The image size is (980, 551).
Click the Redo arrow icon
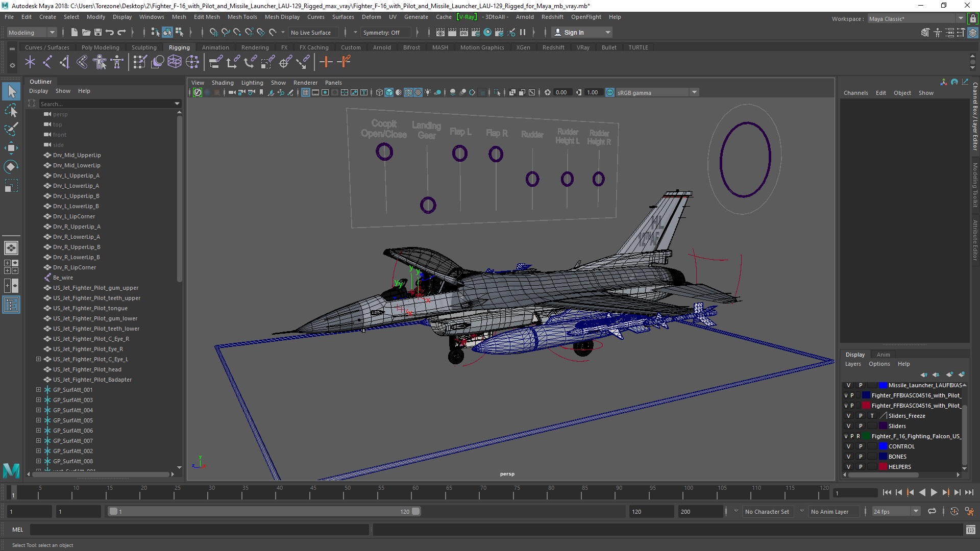coord(121,32)
